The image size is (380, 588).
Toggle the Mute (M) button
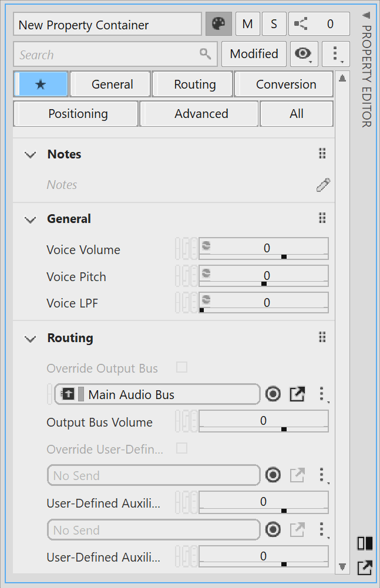click(x=247, y=24)
